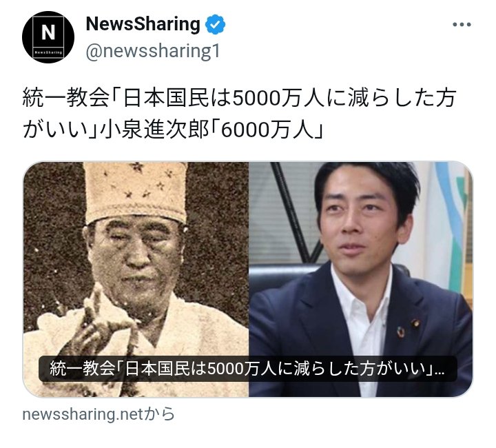
Task: Open the card's dark headline caption overlay
Action: 248,369
